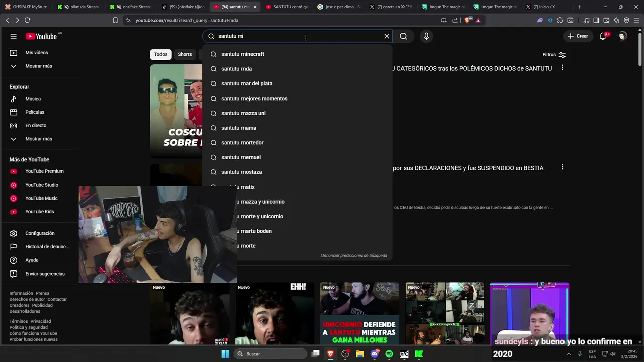This screenshot has height=362, width=644.
Task: Click the browser back arrow
Action: click(x=7, y=20)
